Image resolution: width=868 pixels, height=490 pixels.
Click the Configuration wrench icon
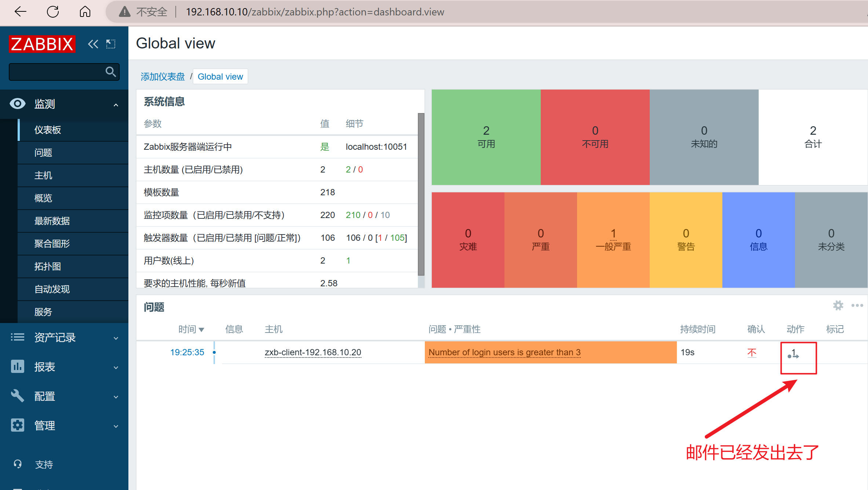[x=17, y=396]
